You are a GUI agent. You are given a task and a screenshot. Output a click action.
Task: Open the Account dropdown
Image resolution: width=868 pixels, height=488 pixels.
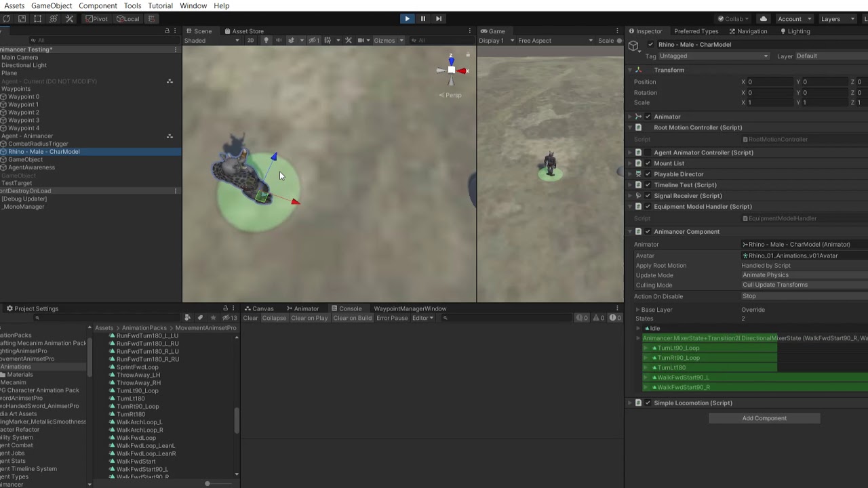click(793, 19)
